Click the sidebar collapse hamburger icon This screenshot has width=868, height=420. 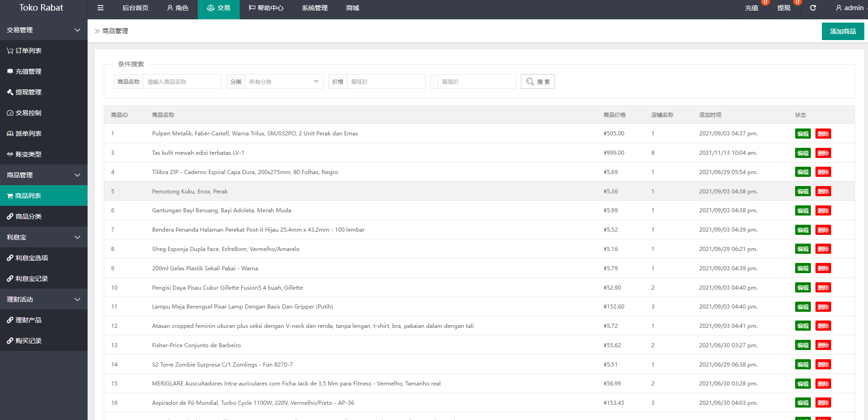[100, 8]
